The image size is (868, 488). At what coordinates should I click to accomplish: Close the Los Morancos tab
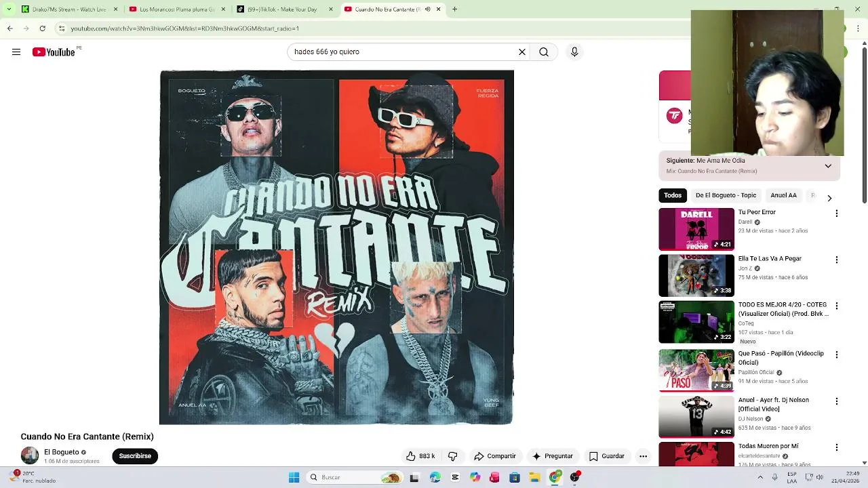223,9
